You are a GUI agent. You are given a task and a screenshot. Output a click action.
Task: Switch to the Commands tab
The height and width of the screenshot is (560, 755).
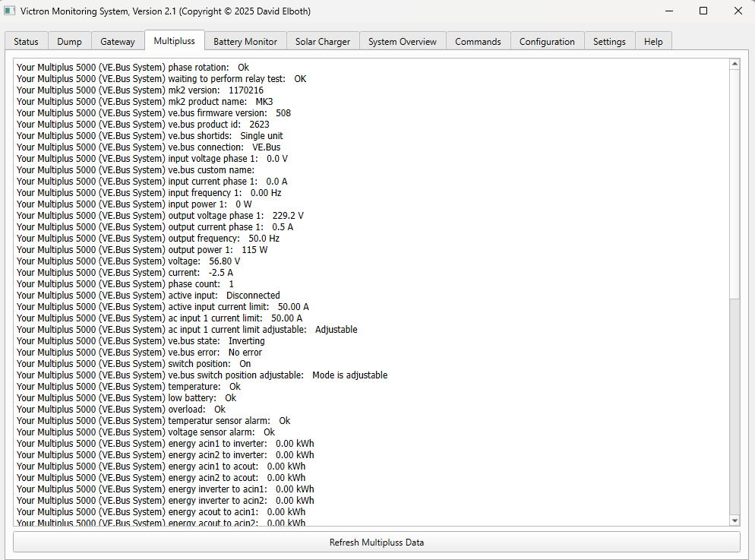click(478, 41)
